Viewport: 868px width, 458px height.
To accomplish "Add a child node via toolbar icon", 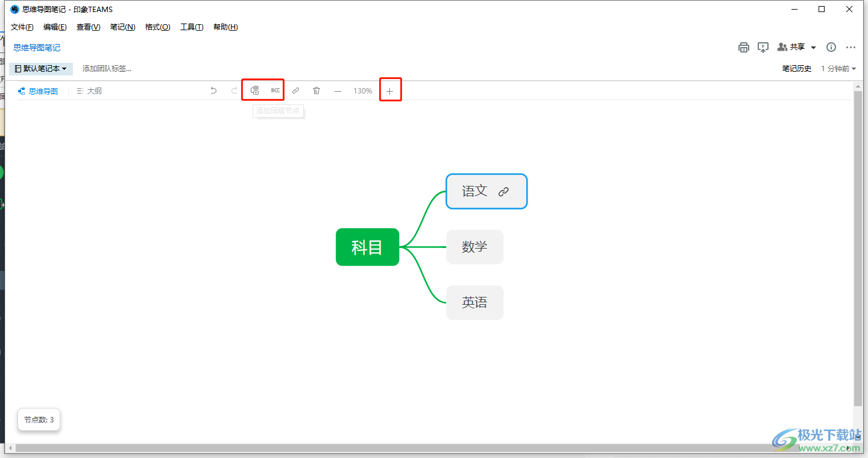I will click(275, 91).
